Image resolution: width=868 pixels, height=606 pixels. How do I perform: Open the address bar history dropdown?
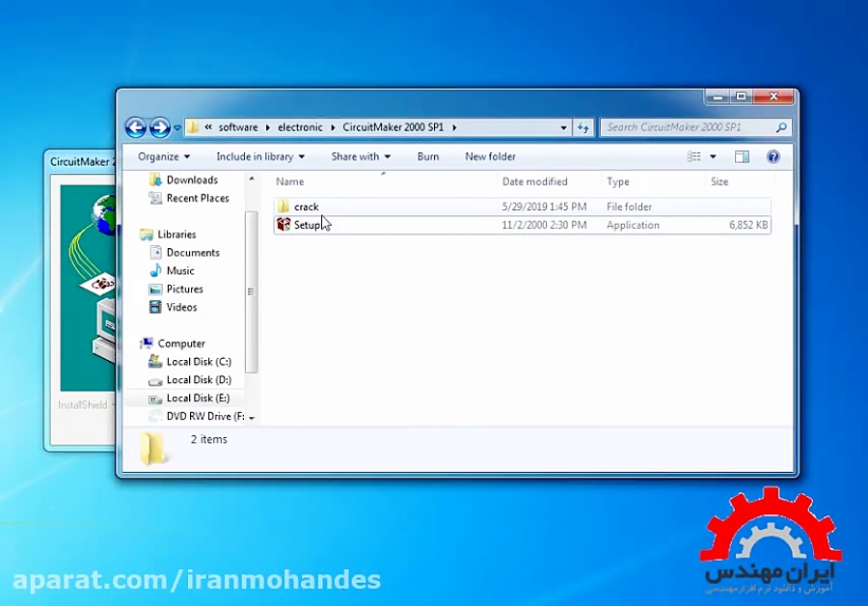coord(563,127)
